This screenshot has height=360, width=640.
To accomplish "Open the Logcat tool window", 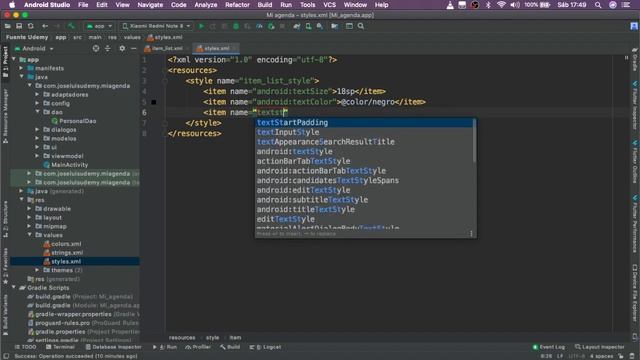I will point(265,347).
